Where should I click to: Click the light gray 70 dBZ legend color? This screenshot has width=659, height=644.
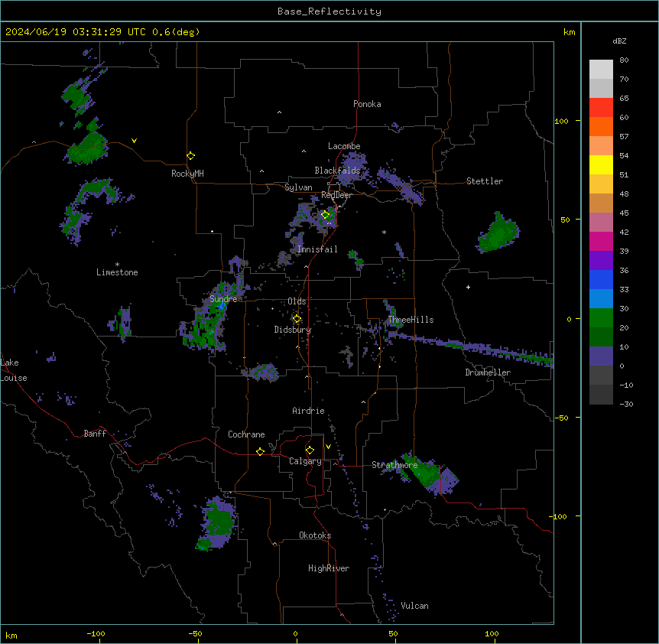[601, 70]
